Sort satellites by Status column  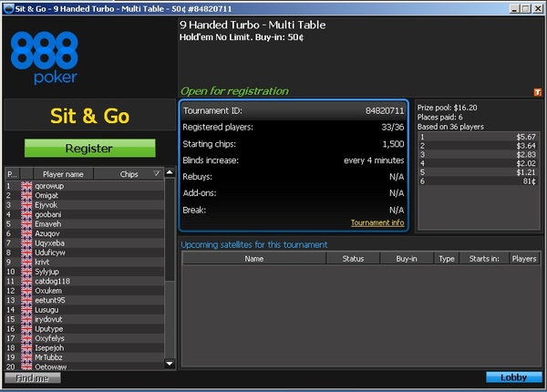coord(353,259)
